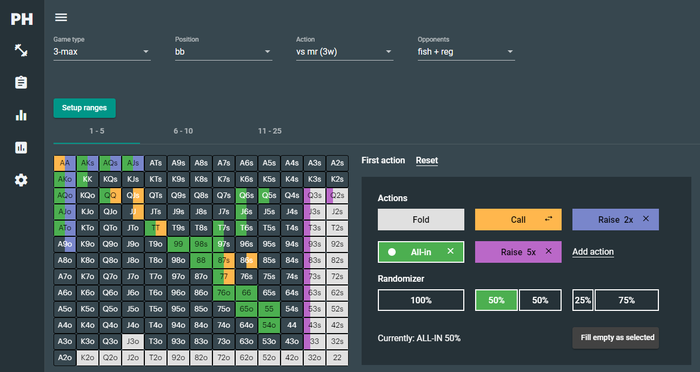
Task: Remove the Raise 5x action
Action: (548, 251)
